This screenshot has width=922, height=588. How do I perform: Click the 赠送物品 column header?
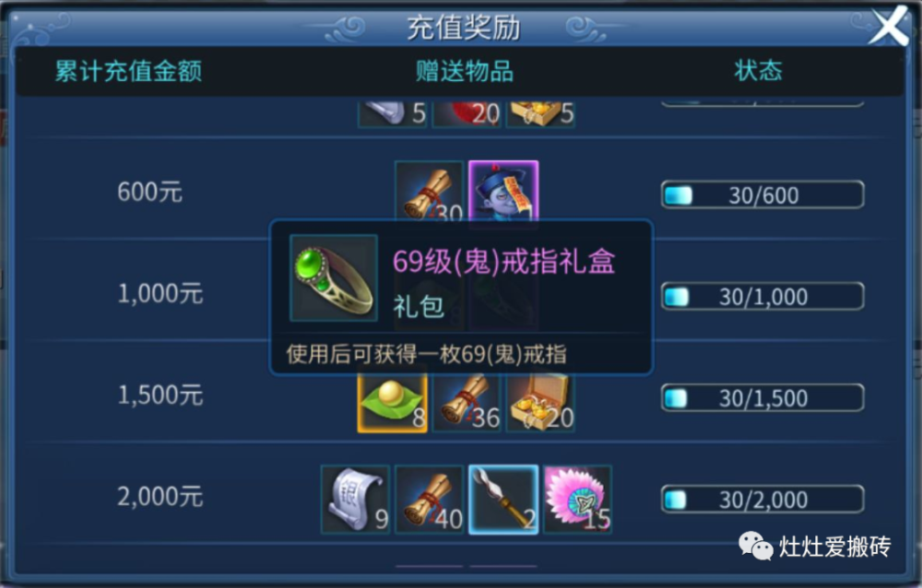click(x=465, y=71)
